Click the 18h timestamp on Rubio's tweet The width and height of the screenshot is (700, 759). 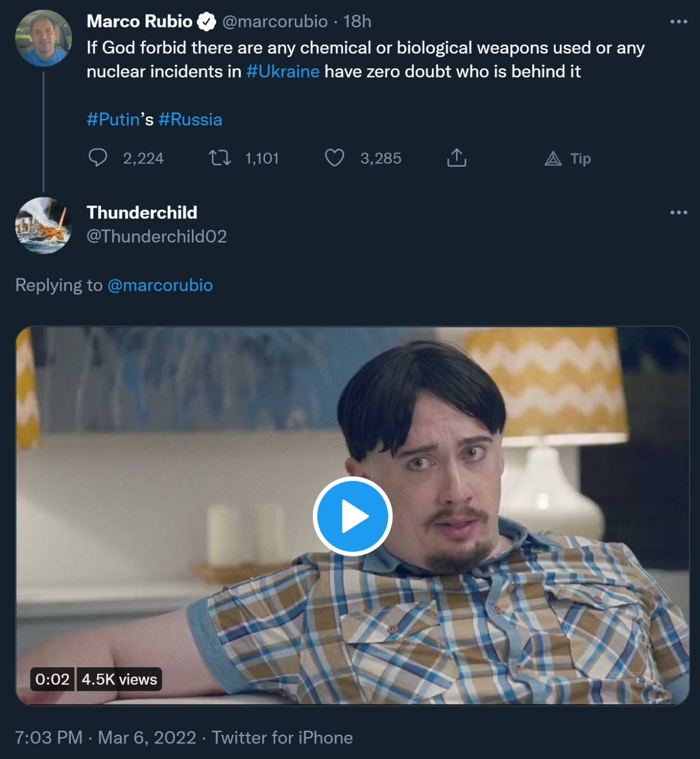pos(357,21)
